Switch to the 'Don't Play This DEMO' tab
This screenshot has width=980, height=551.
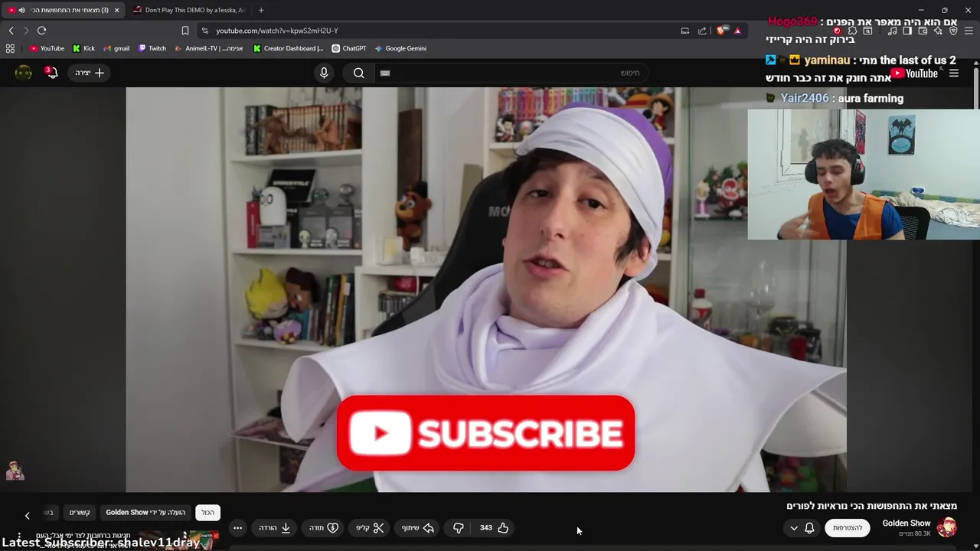click(188, 10)
